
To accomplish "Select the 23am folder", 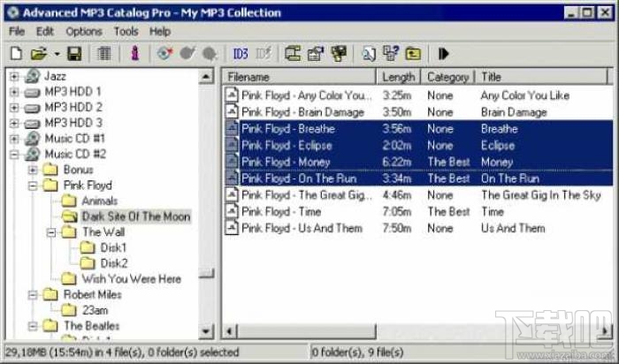I will point(95,310).
